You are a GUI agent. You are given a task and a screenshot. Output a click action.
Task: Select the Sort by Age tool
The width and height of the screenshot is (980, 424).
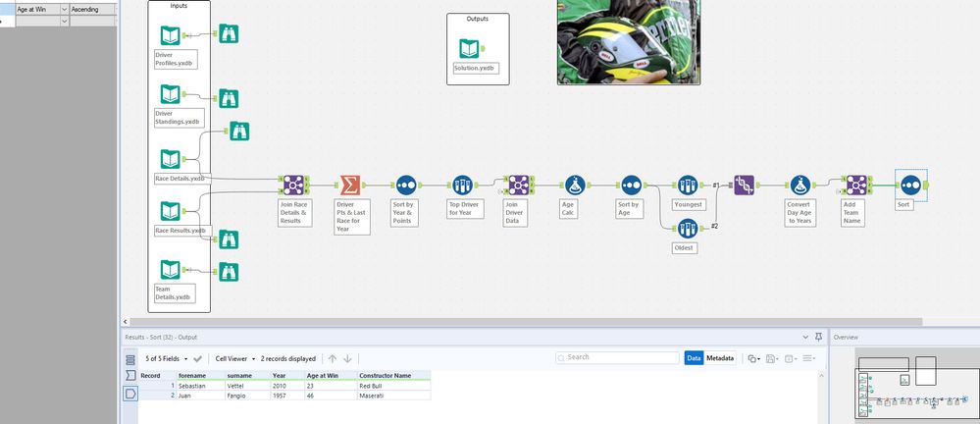[631, 185]
